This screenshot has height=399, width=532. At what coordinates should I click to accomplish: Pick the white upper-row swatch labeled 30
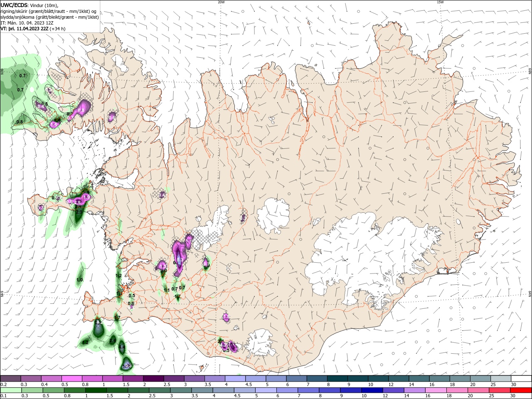521,378
